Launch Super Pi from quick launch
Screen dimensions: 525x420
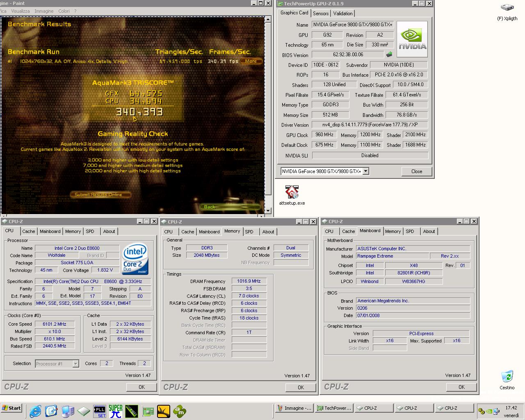click(116, 411)
